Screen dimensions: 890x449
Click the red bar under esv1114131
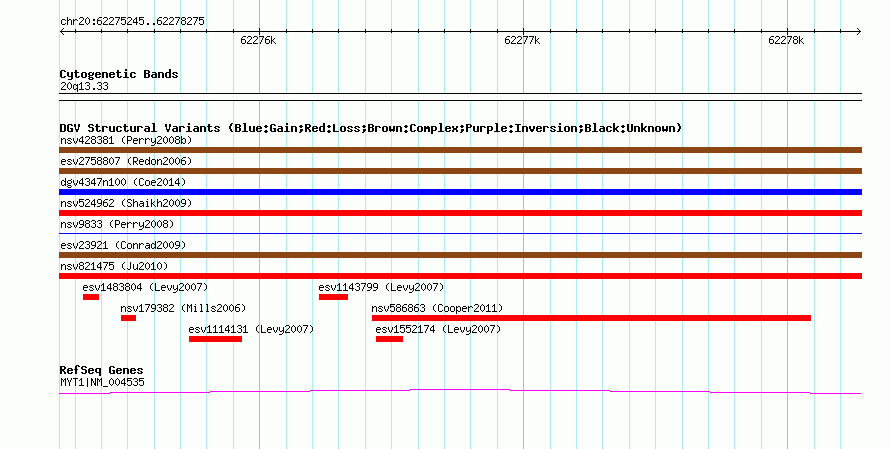(216, 339)
